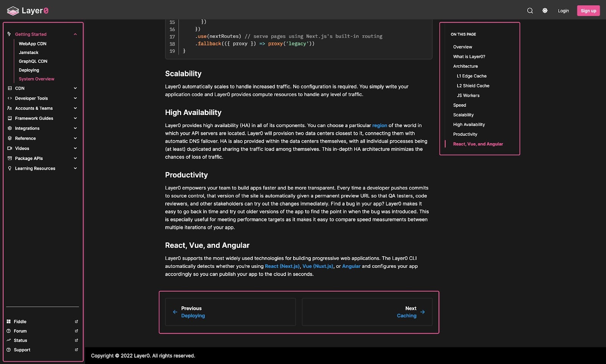Click the Accounts & Teams people icon
This screenshot has height=364, width=606.
[x=9, y=108]
